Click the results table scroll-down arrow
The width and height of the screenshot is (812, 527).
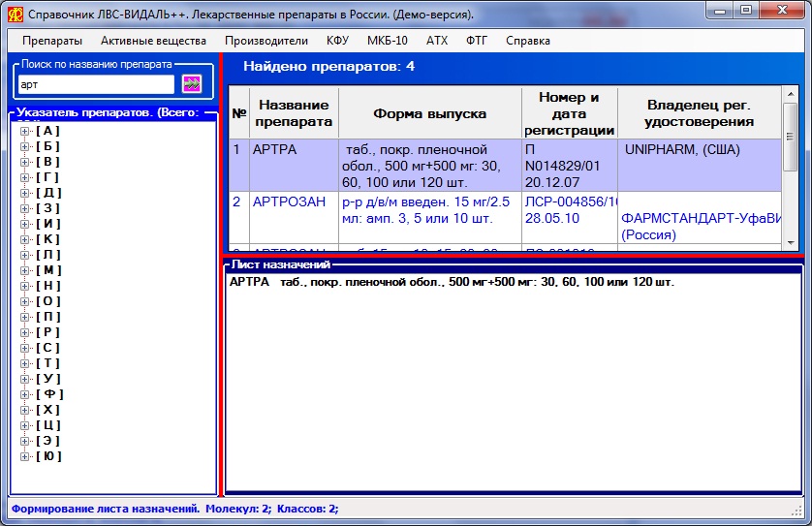click(790, 243)
